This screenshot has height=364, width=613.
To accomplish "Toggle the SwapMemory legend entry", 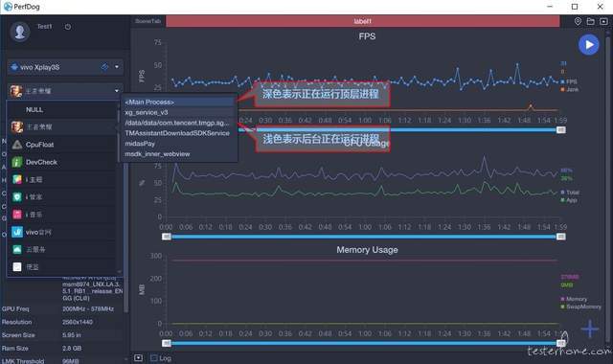I will (581, 307).
